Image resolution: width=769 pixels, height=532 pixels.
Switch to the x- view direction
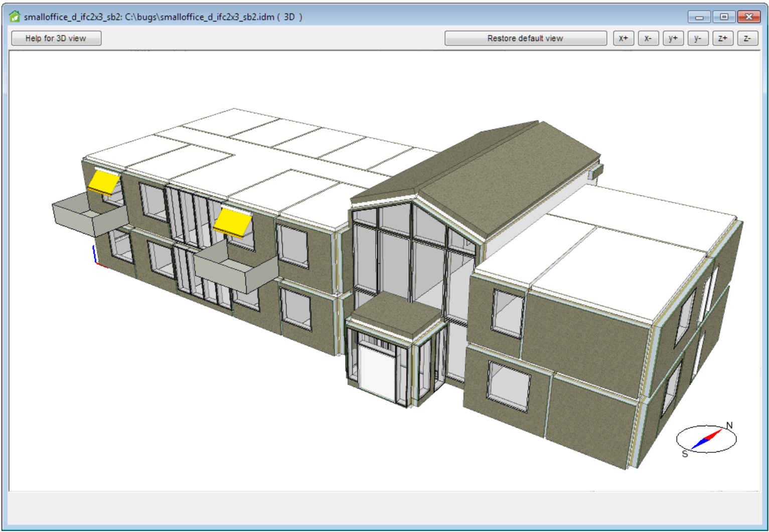point(648,38)
